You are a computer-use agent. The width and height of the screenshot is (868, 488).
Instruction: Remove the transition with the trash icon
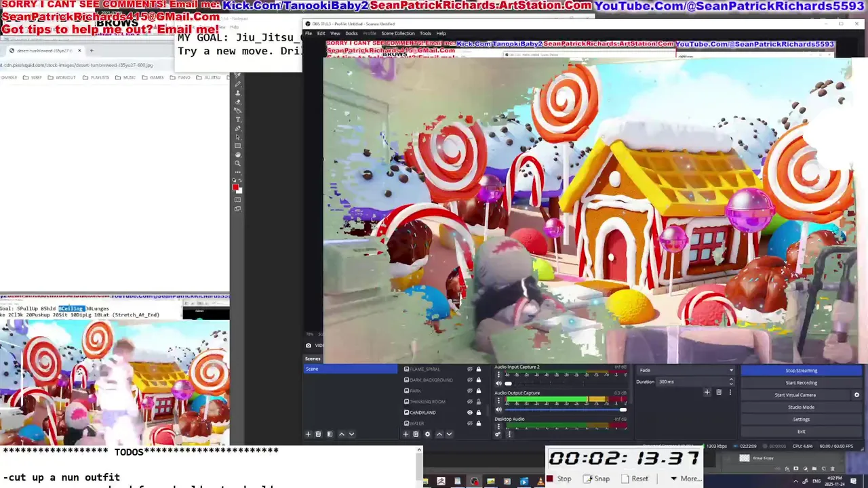pos(719,392)
